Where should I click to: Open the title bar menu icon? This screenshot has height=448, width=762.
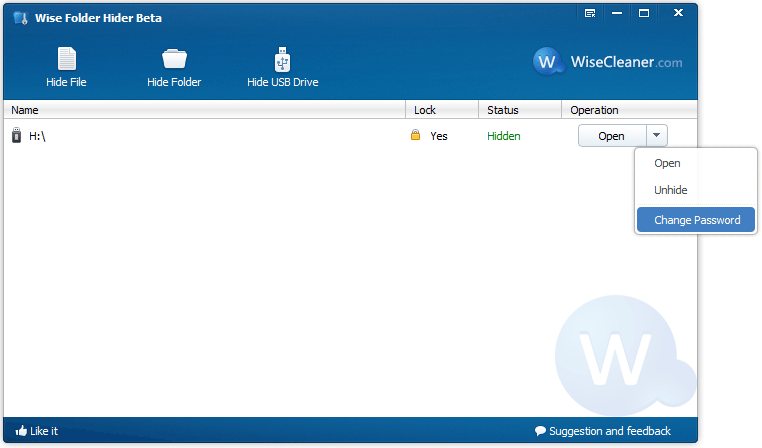point(590,14)
